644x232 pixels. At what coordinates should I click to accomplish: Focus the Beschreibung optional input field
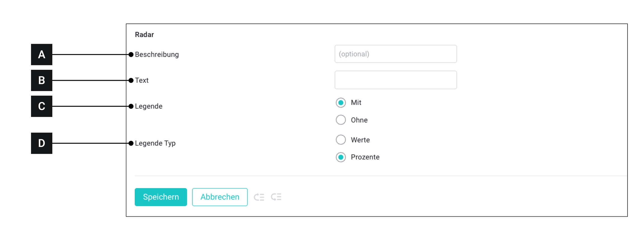[x=396, y=54]
